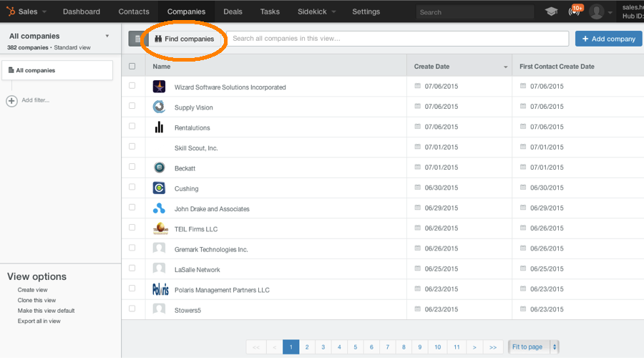This screenshot has width=644, height=358.
Task: Open the Settings tab
Action: click(x=366, y=11)
